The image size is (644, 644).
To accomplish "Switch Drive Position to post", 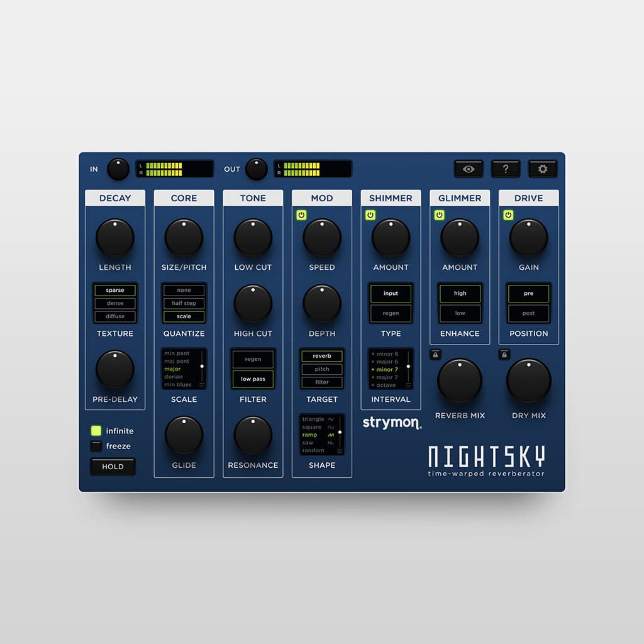I will pos(528,313).
